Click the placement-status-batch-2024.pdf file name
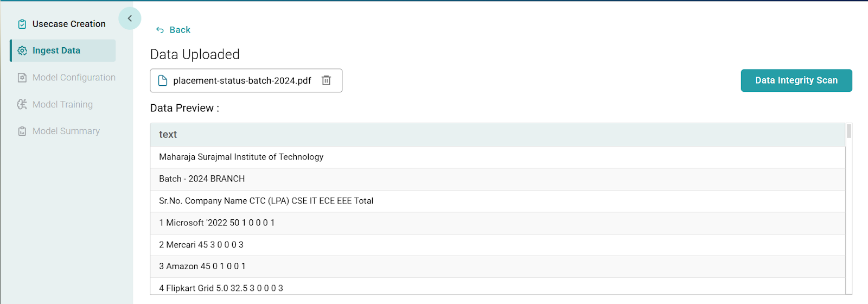The image size is (868, 304). [242, 80]
